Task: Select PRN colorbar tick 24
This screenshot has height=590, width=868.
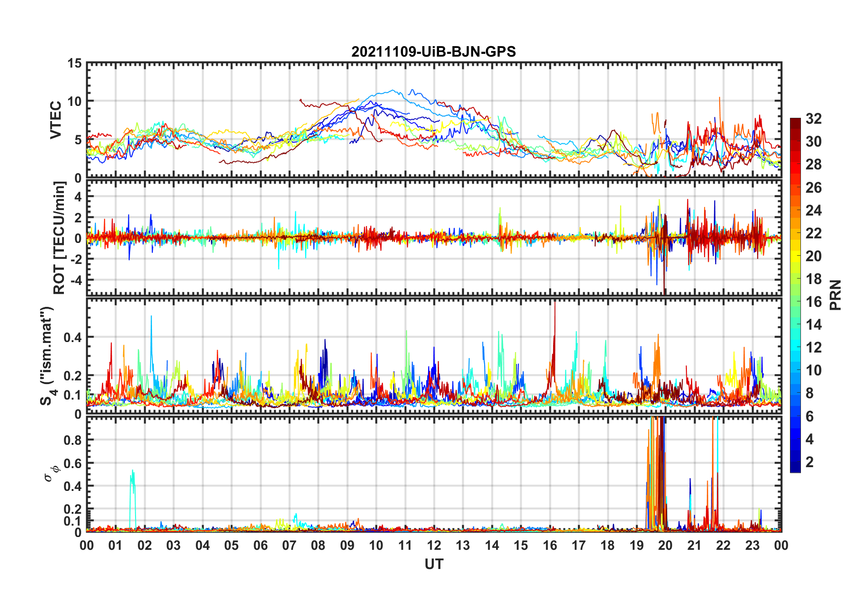Action: click(x=814, y=210)
